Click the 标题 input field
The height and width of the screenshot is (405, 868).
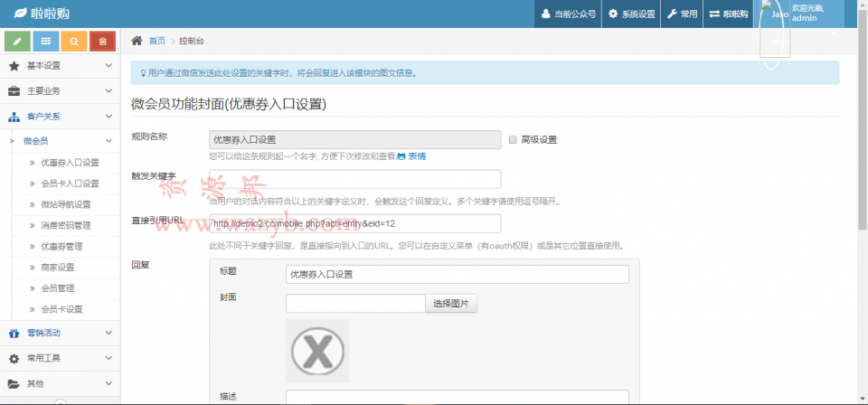pyautogui.click(x=458, y=275)
